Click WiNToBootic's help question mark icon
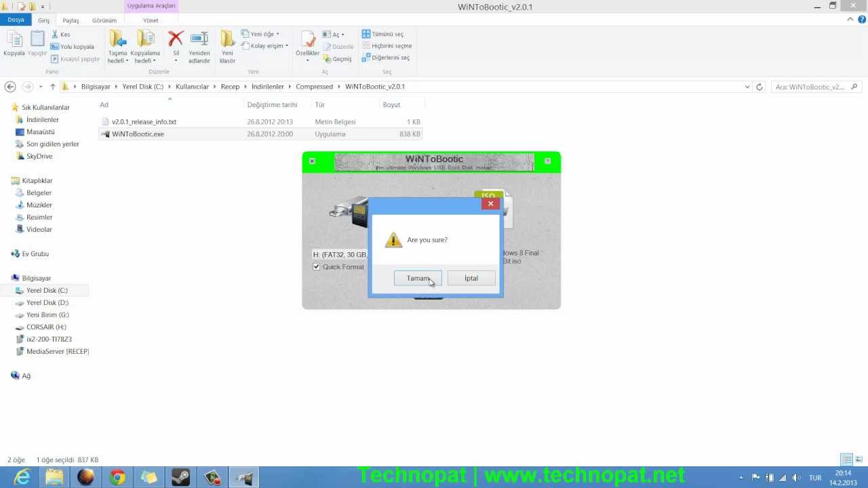 547,161
